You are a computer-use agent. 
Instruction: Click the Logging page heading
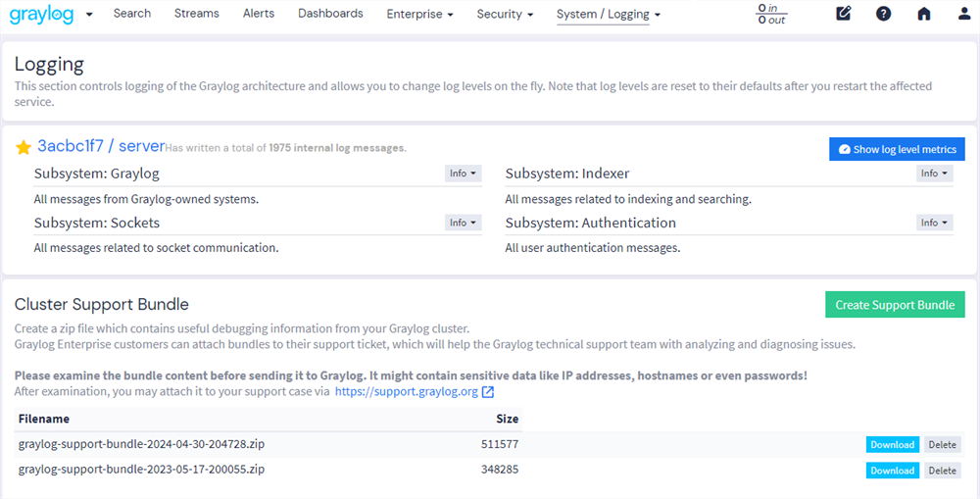pyautogui.click(x=49, y=64)
